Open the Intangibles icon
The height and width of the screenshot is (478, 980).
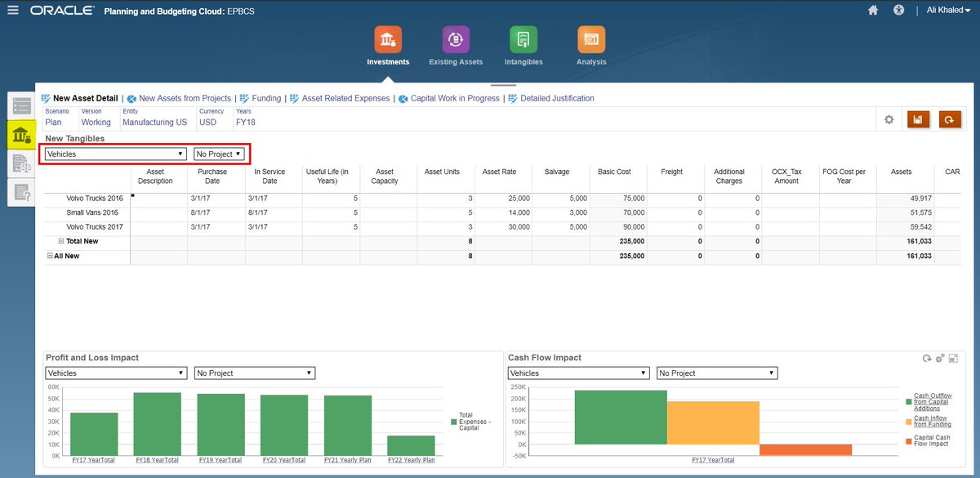pyautogui.click(x=523, y=39)
